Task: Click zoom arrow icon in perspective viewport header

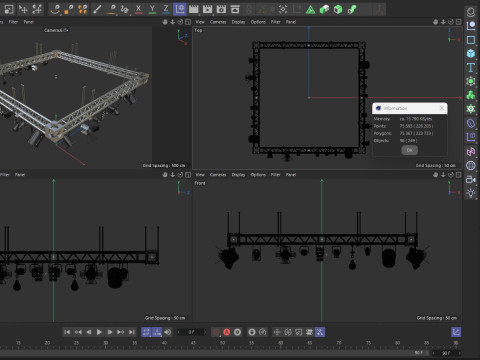Action: [x=172, y=22]
